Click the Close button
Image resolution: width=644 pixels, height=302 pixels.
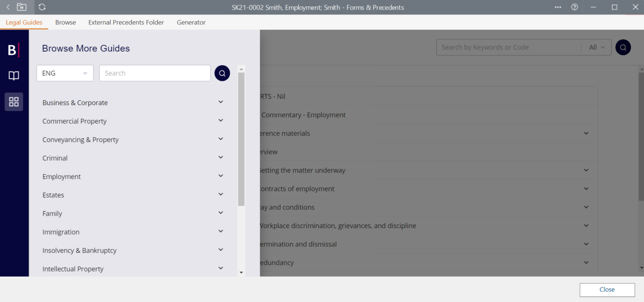tap(607, 290)
